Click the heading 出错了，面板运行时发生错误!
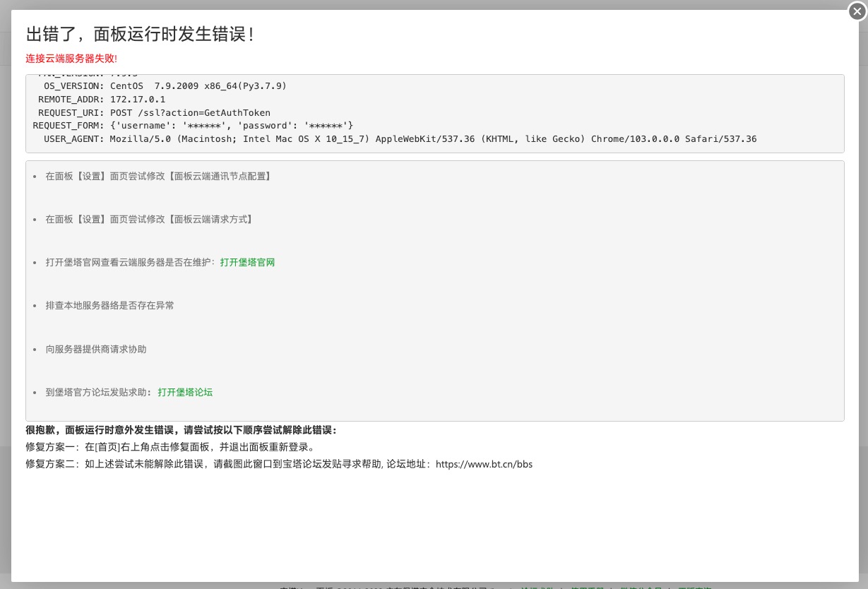Image resolution: width=868 pixels, height=589 pixels. pyautogui.click(x=141, y=33)
